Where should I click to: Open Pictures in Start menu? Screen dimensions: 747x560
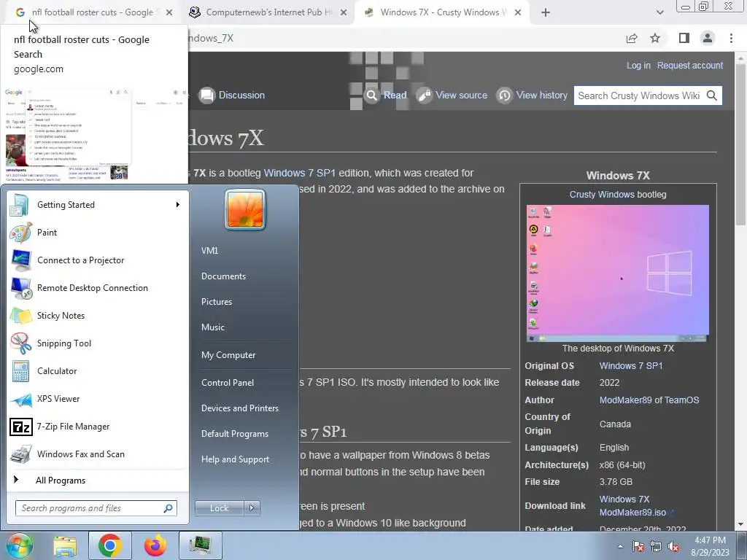pos(216,302)
